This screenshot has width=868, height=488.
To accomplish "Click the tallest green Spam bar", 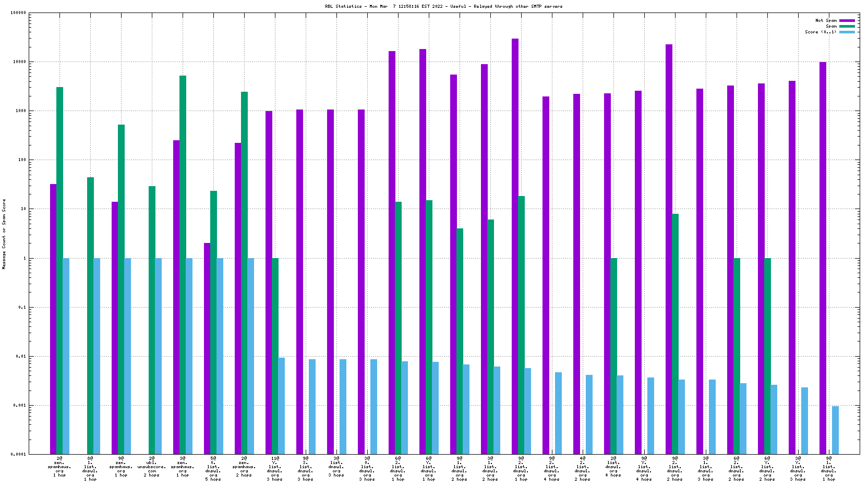I will click(x=183, y=261).
